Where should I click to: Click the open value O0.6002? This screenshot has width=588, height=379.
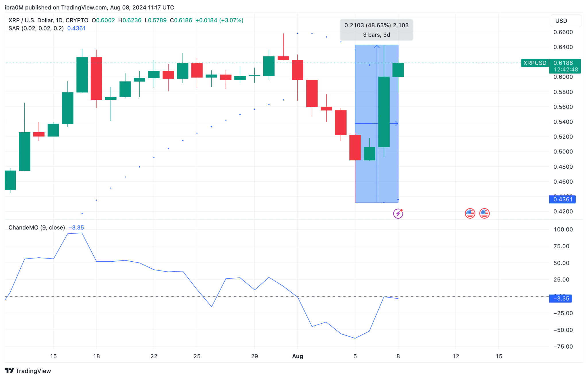pyautogui.click(x=103, y=20)
